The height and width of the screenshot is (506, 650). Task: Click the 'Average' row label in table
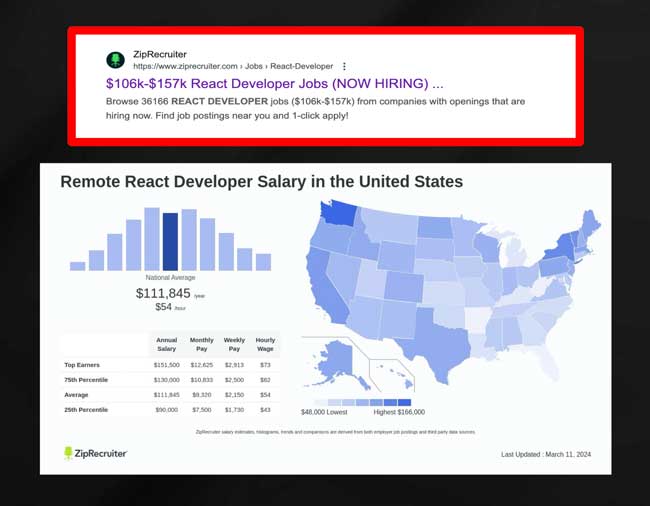76,395
